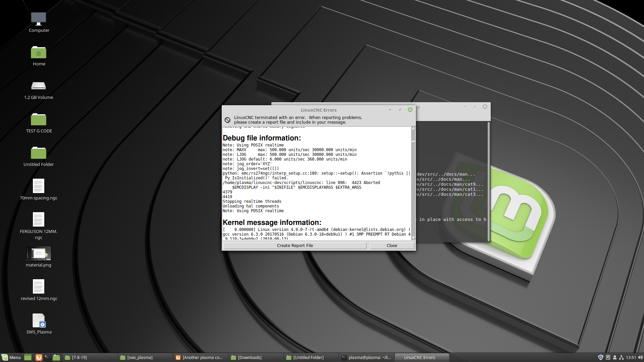Image resolution: width=644 pixels, height=362 pixels.
Task: Select the 1.2 GB Volume drive icon
Action: pos(39,86)
